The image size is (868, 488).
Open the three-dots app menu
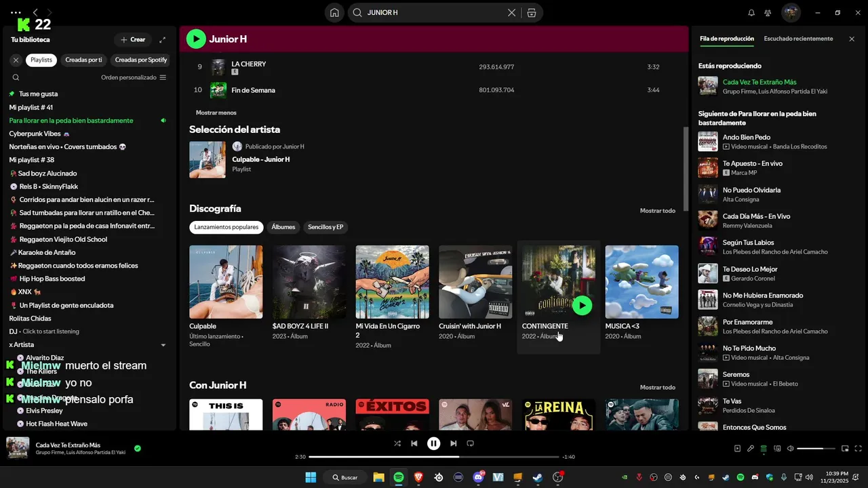click(16, 12)
